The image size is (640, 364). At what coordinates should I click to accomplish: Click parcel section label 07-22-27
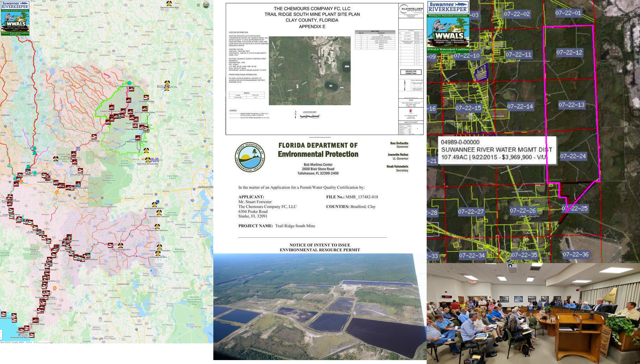(x=471, y=212)
